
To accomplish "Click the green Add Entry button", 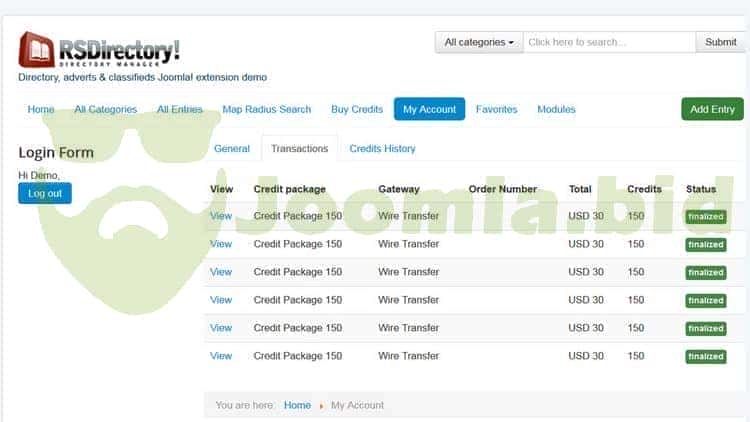I will 712,109.
